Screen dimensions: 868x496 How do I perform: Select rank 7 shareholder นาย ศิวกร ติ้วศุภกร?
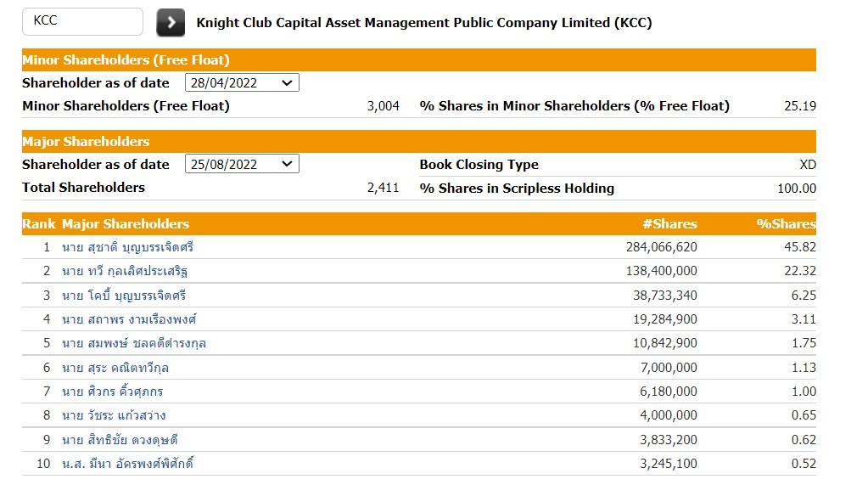click(112, 392)
